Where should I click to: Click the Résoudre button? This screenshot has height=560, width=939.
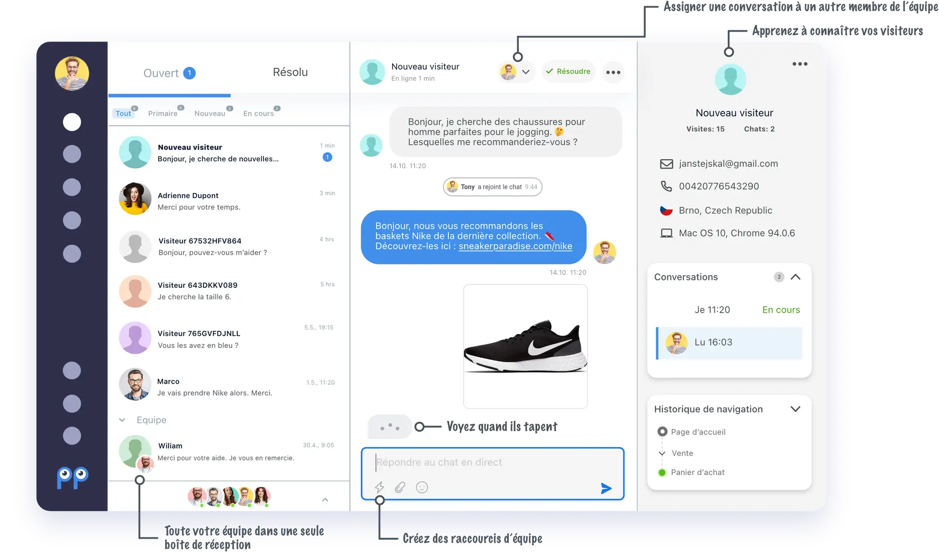pyautogui.click(x=568, y=71)
